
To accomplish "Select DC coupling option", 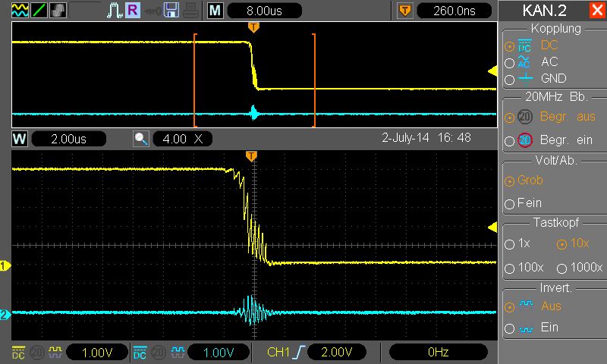I will (x=509, y=45).
